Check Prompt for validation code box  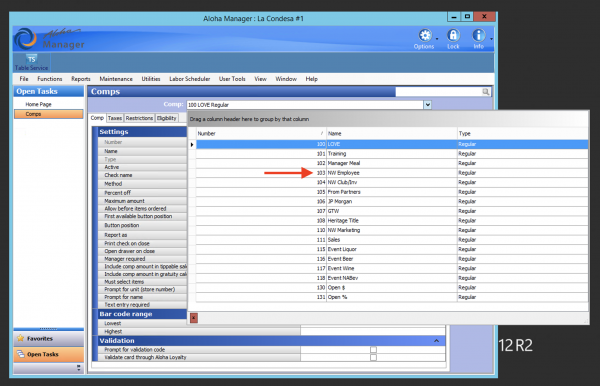point(373,350)
